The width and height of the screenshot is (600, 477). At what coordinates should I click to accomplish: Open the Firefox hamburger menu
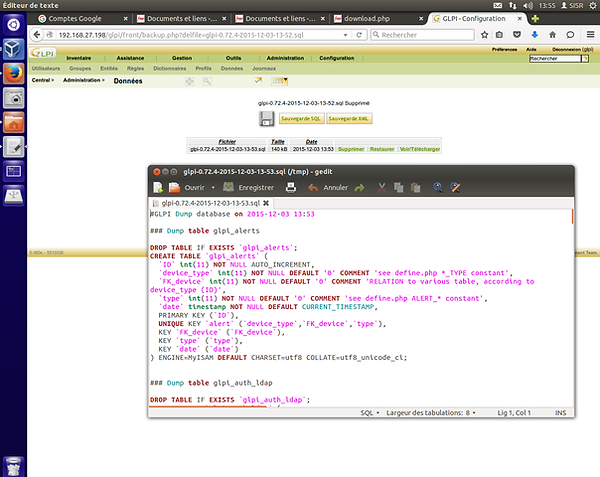590,35
